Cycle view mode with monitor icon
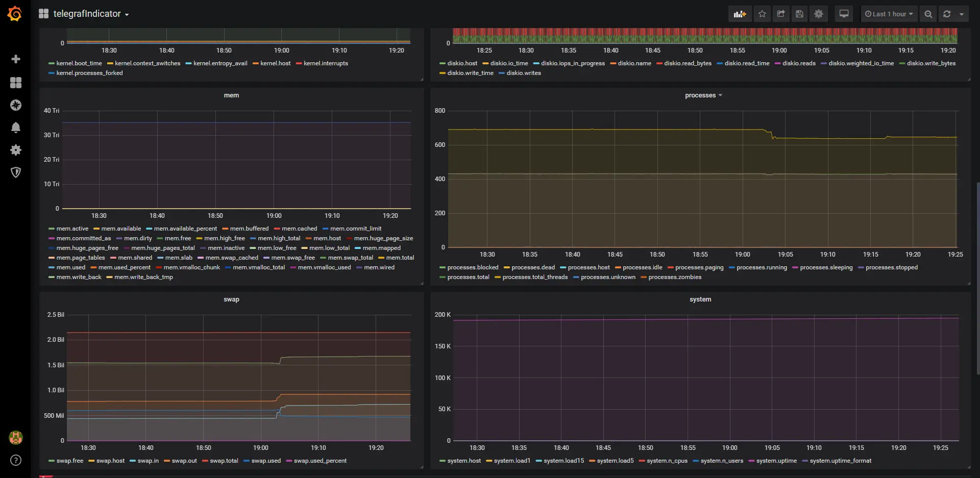This screenshot has height=478, width=980. pos(844,14)
